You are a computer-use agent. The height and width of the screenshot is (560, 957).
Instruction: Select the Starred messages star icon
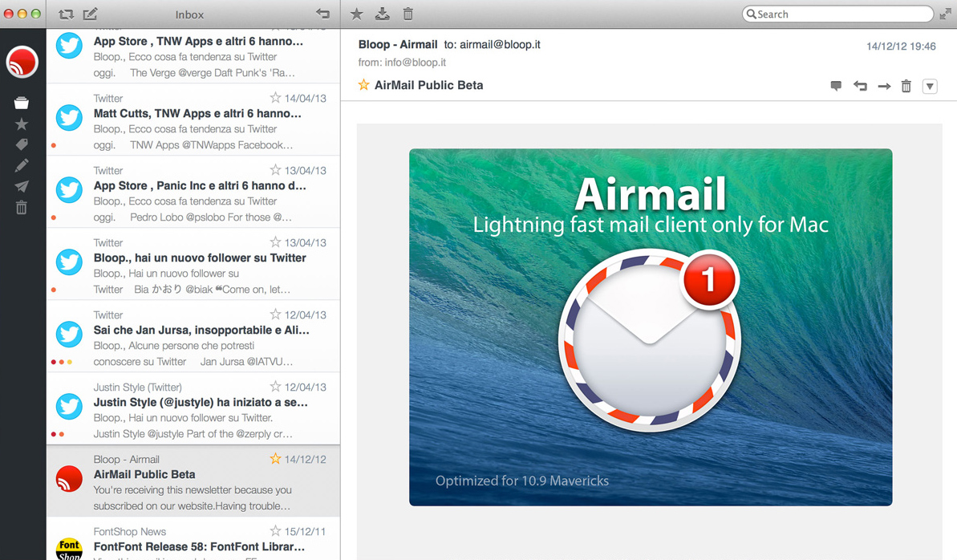point(22,124)
